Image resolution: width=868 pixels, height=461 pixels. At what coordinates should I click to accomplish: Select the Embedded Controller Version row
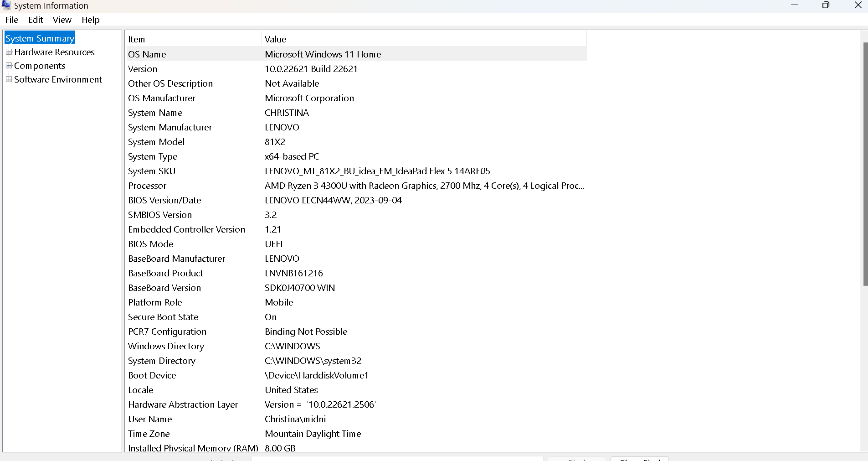356,229
